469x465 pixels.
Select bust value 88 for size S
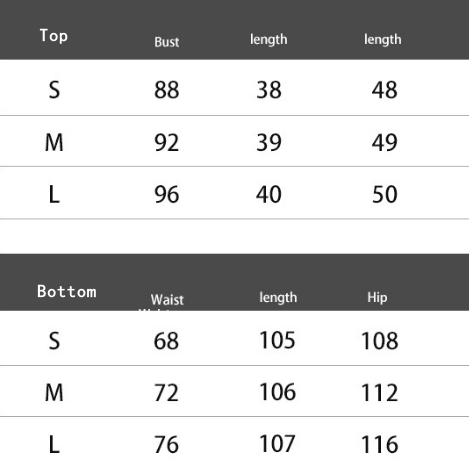pyautogui.click(x=167, y=90)
